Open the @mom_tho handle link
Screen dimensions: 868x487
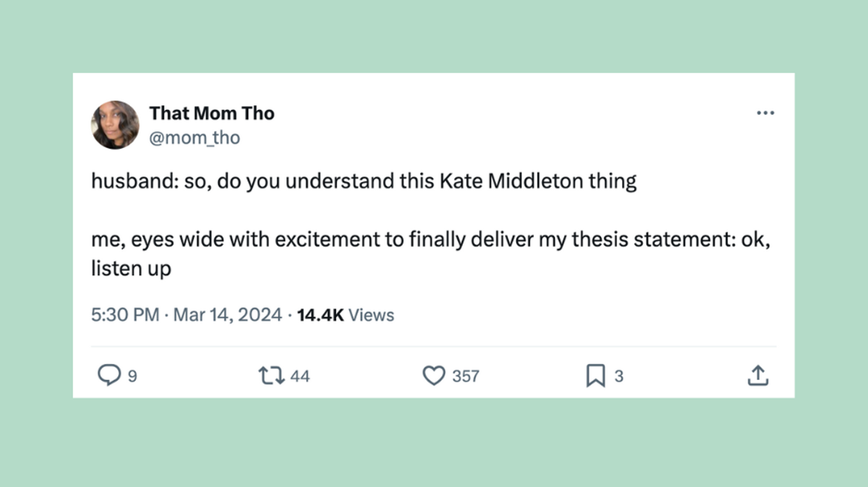click(x=194, y=138)
